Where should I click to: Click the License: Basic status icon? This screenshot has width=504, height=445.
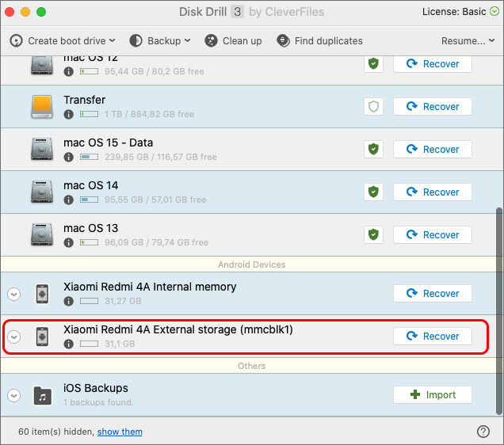coord(494,12)
